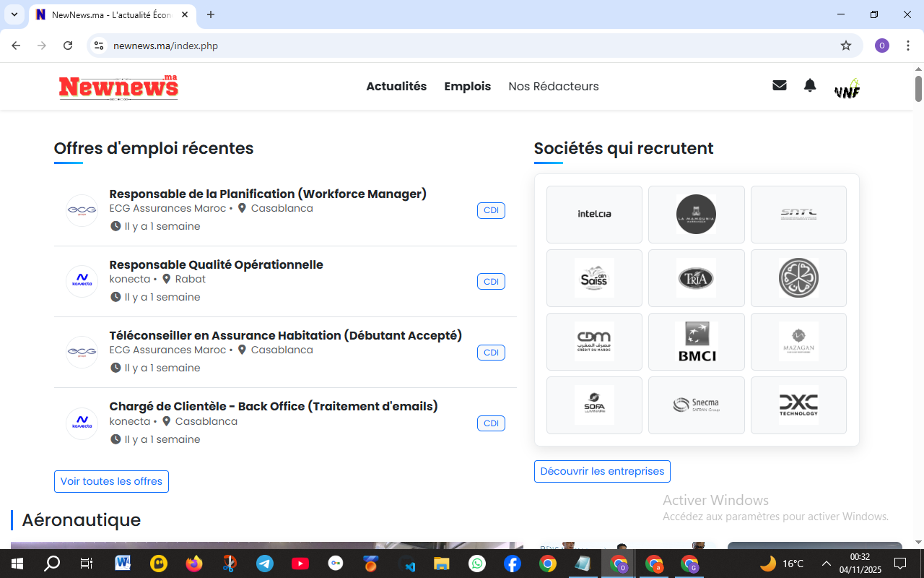Open the SNTL company logo
Viewport: 924px width, 578px height.
tap(798, 215)
